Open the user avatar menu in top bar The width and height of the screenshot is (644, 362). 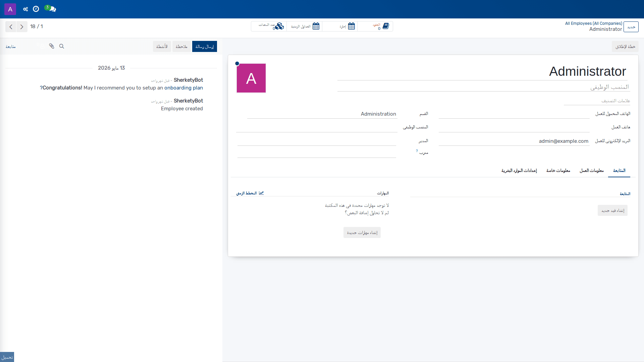[10, 9]
